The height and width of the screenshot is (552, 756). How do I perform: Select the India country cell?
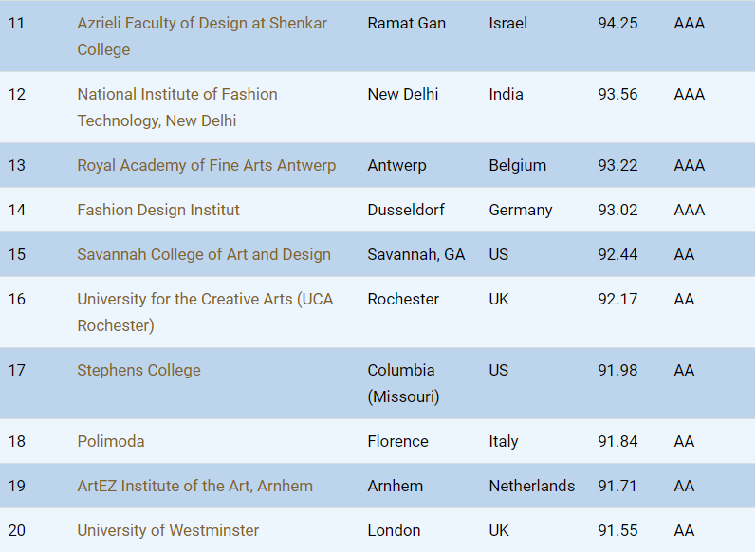coord(506,94)
